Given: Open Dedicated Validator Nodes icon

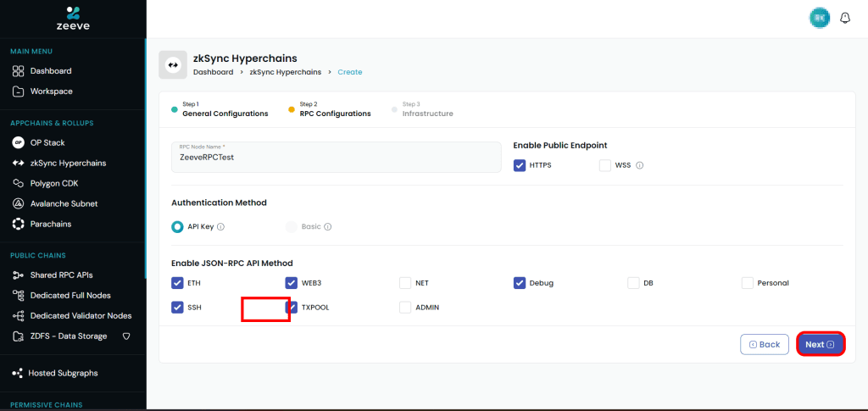Looking at the screenshot, I should [x=19, y=316].
